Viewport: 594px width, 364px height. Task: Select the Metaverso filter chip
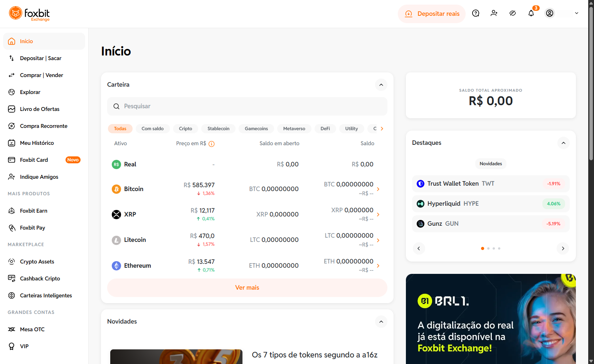[294, 129]
